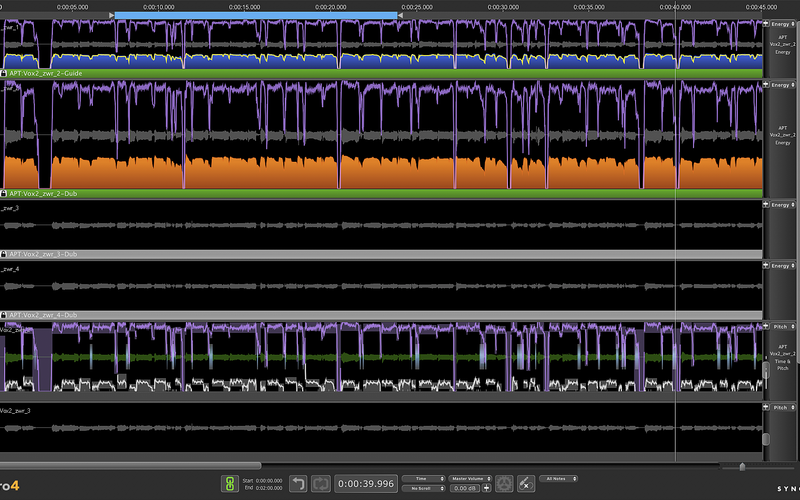The height and width of the screenshot is (500, 800).
Task: Click the expand icon beside second track's Energy
Action: 766,84
